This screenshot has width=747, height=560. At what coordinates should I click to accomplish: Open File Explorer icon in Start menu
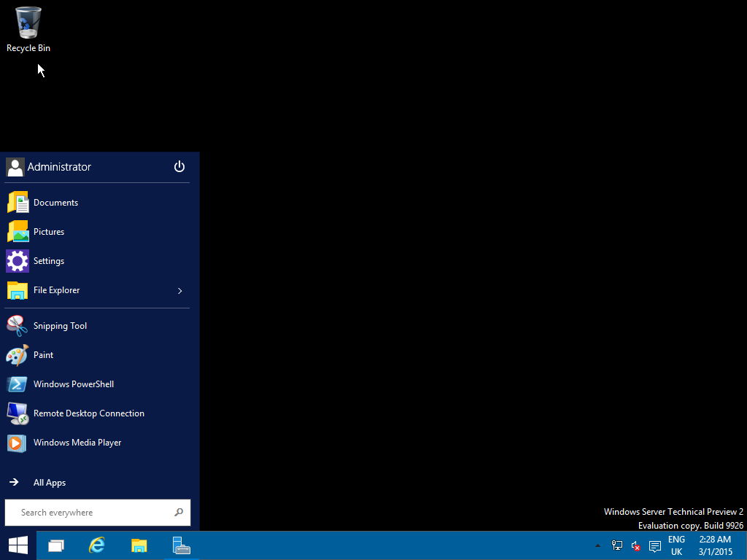pyautogui.click(x=18, y=290)
